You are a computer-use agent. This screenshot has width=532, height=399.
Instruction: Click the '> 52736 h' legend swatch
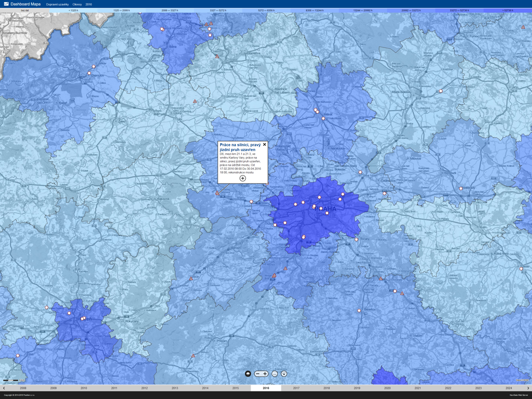pos(508,11)
